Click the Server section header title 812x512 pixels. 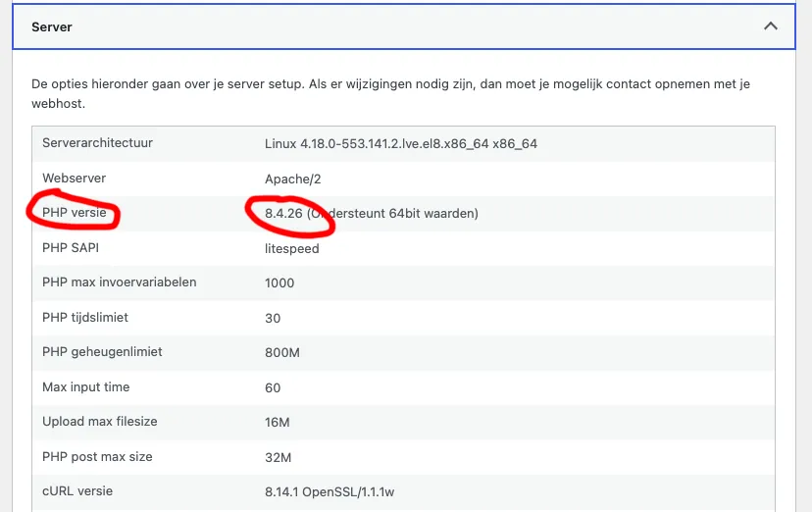coord(52,26)
